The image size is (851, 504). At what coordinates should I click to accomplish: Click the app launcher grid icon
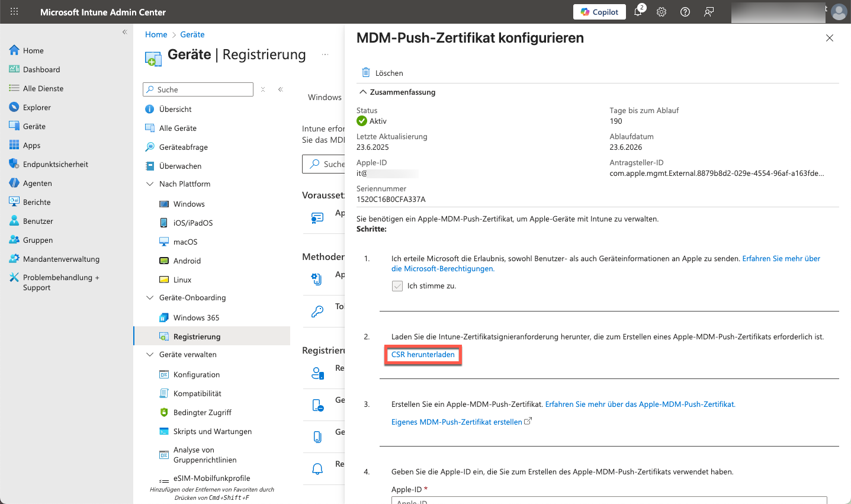[x=14, y=12]
